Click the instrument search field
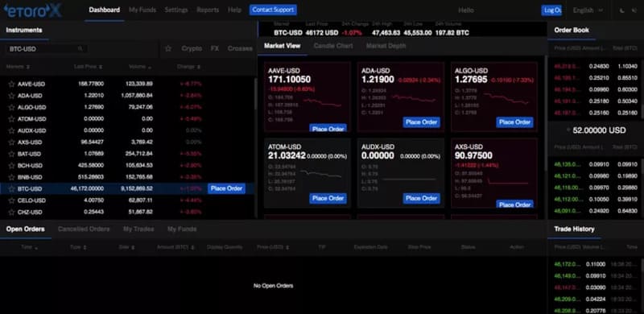Viewport: 644px width, 314px height. click(x=47, y=49)
